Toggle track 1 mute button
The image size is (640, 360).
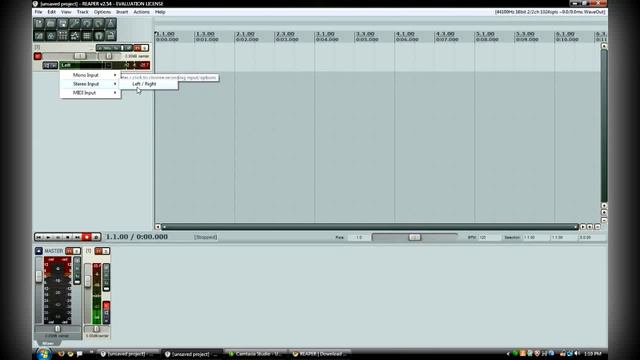point(138,48)
